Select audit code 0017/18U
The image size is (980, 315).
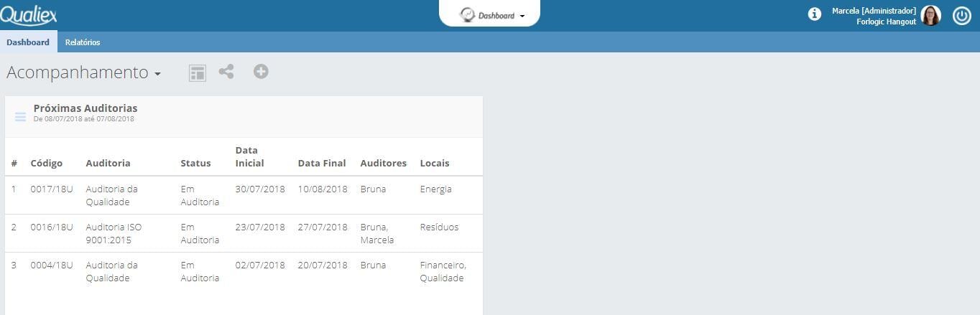pyautogui.click(x=52, y=189)
